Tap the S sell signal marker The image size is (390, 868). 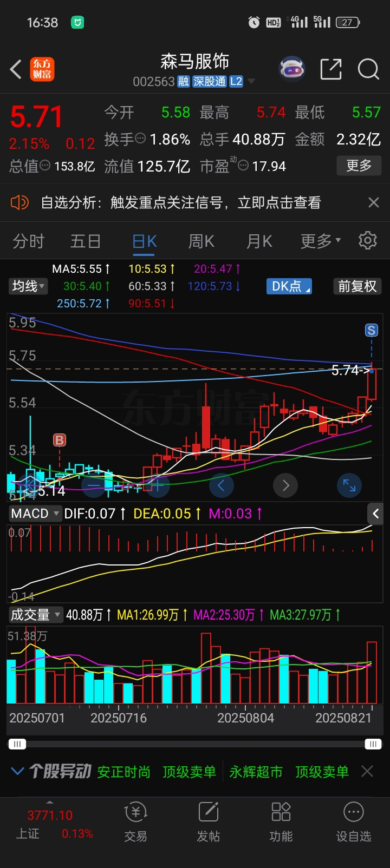point(372,330)
